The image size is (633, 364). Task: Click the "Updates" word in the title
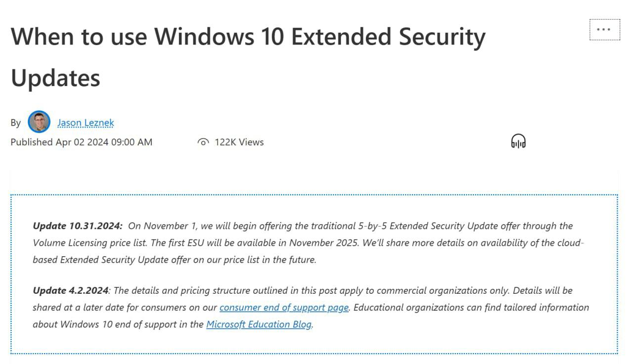click(55, 78)
